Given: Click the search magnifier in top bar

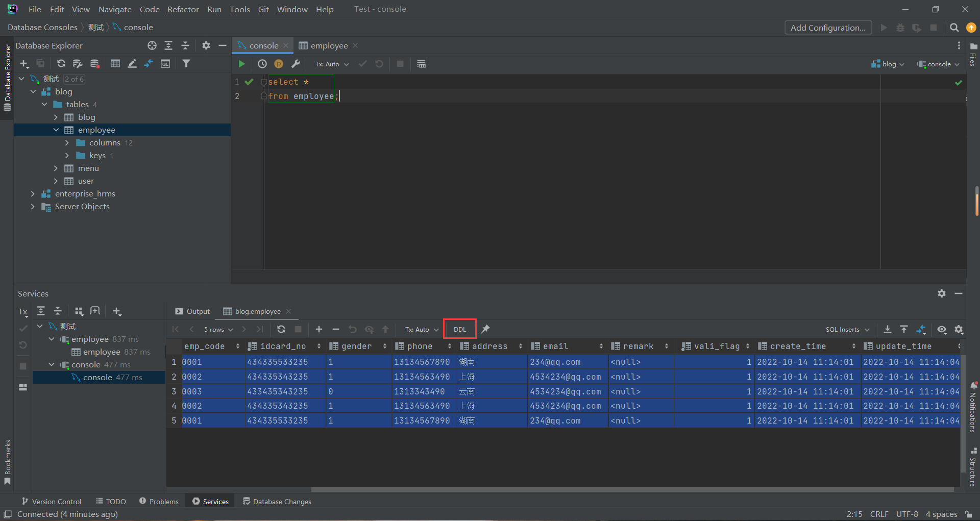Looking at the screenshot, I should [954, 28].
